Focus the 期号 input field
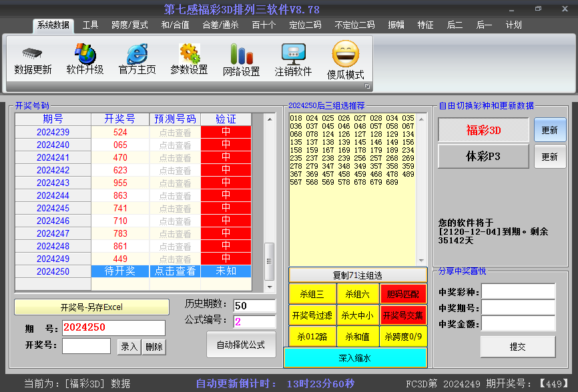This screenshot has width=578, height=392. (113, 327)
